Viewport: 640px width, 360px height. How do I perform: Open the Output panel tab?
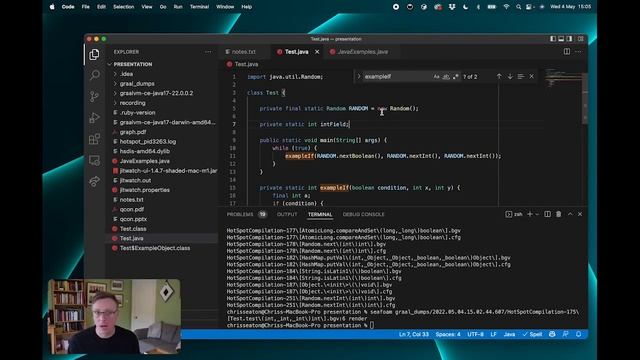pyautogui.click(x=287, y=214)
